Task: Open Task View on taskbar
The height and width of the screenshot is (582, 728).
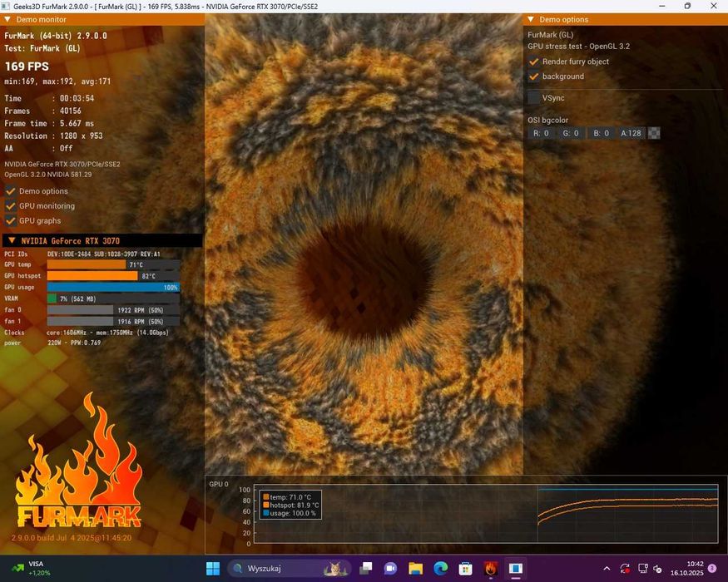Action: coord(366,568)
